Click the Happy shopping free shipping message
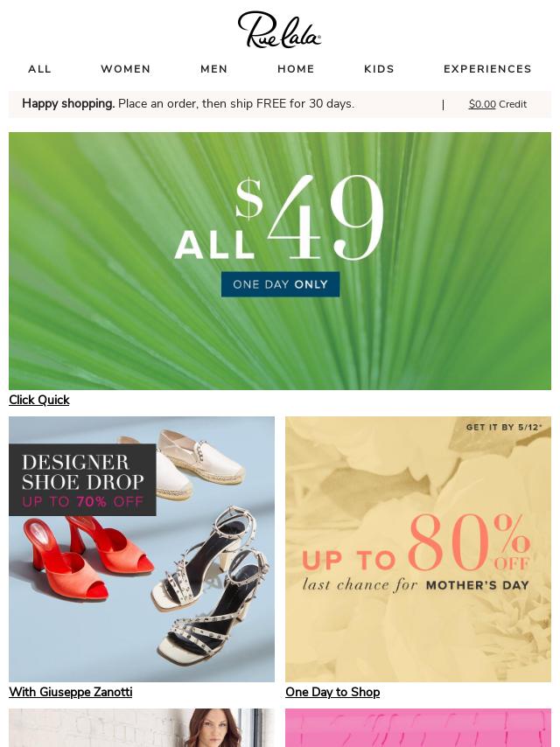 tap(188, 104)
